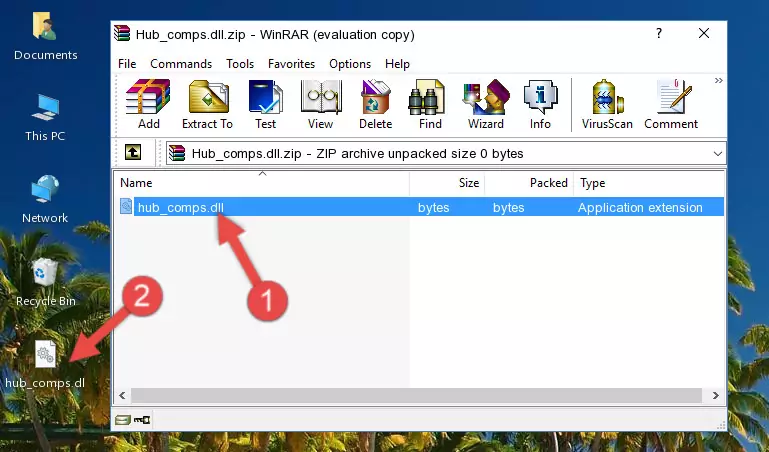Open the Options menu
This screenshot has width=769, height=452.
pyautogui.click(x=350, y=64)
